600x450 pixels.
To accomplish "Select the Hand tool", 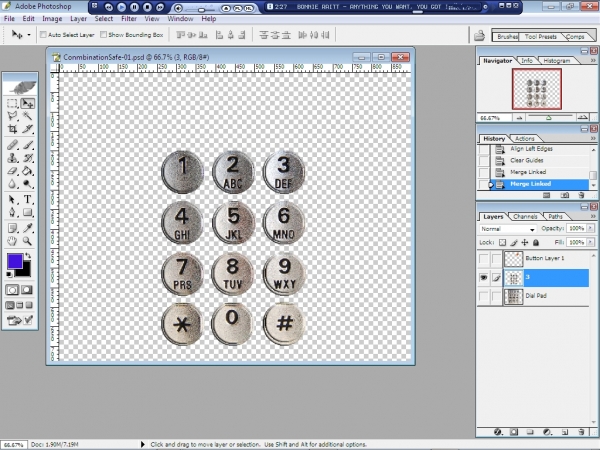I will 12,241.
